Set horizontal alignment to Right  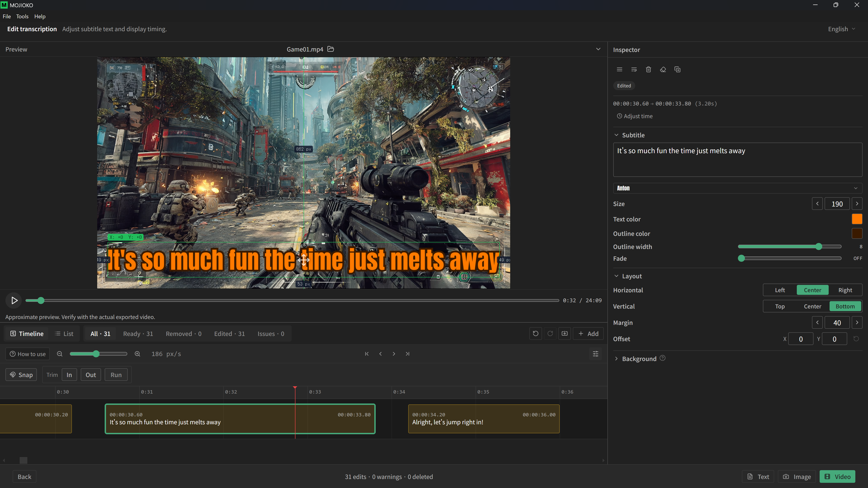pyautogui.click(x=845, y=290)
